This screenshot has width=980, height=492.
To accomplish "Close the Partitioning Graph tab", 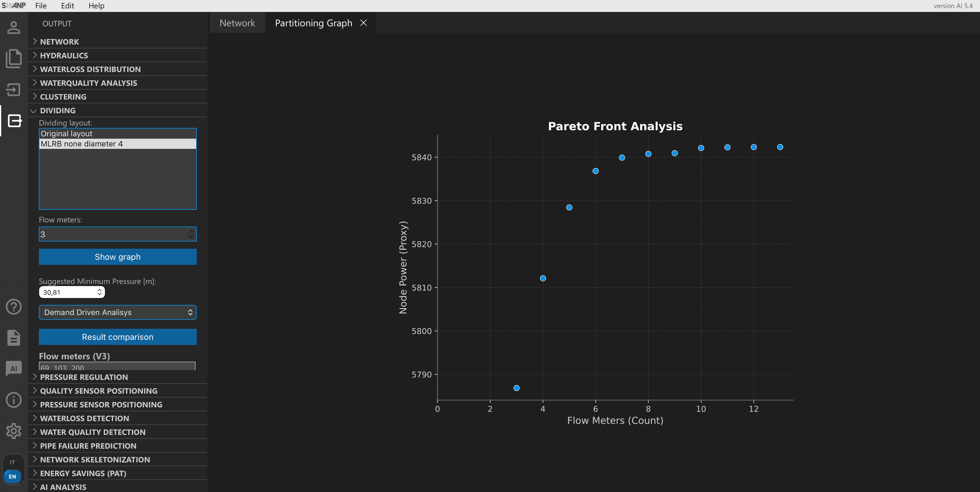I will point(363,23).
